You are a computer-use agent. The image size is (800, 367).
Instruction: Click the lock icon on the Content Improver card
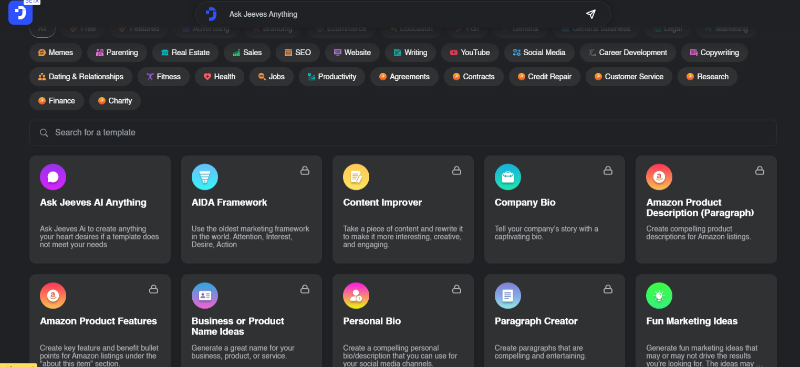tap(456, 170)
